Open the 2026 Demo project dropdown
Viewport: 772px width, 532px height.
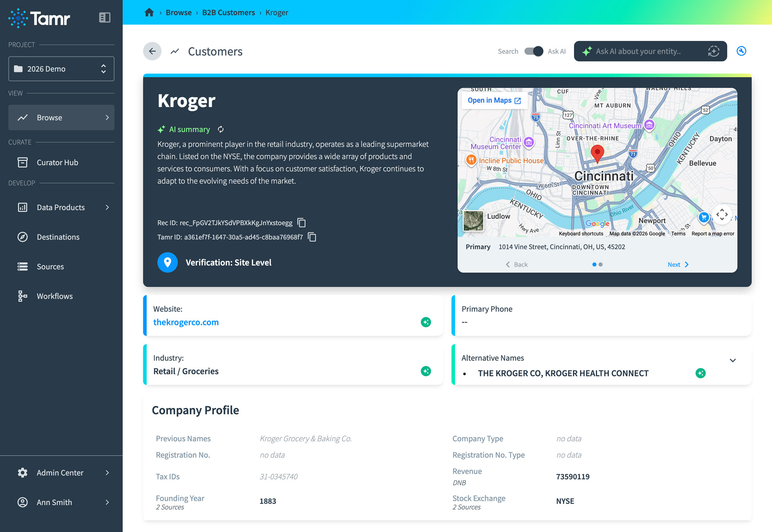[x=61, y=69]
